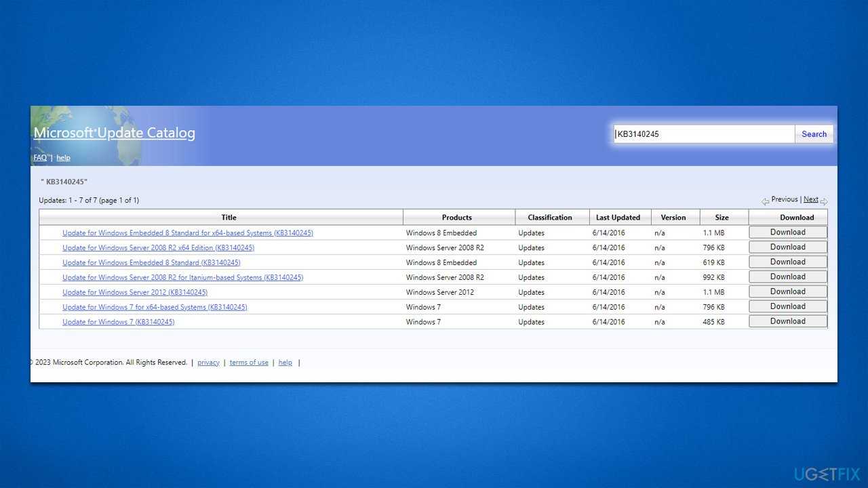
Task: Download the Server 2008 R2 x64 Edition update
Action: pos(788,247)
